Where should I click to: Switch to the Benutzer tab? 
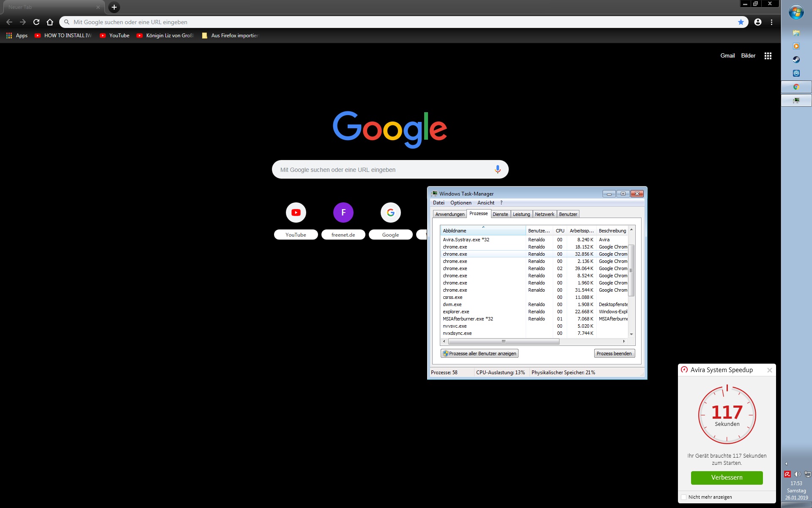pyautogui.click(x=568, y=214)
